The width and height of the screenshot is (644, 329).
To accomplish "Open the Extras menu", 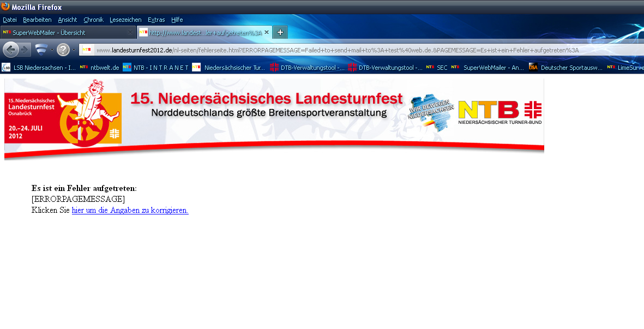I will click(x=156, y=20).
